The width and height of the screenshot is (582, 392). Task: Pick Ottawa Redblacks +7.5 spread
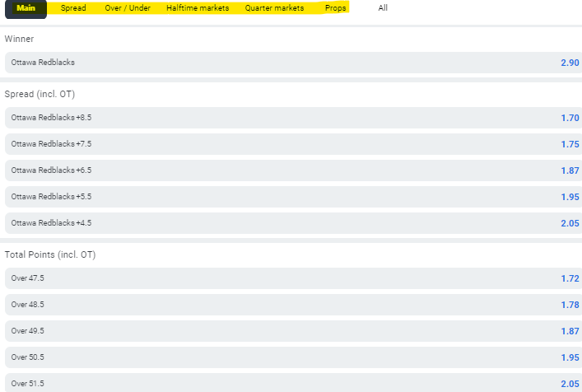pyautogui.click(x=293, y=144)
